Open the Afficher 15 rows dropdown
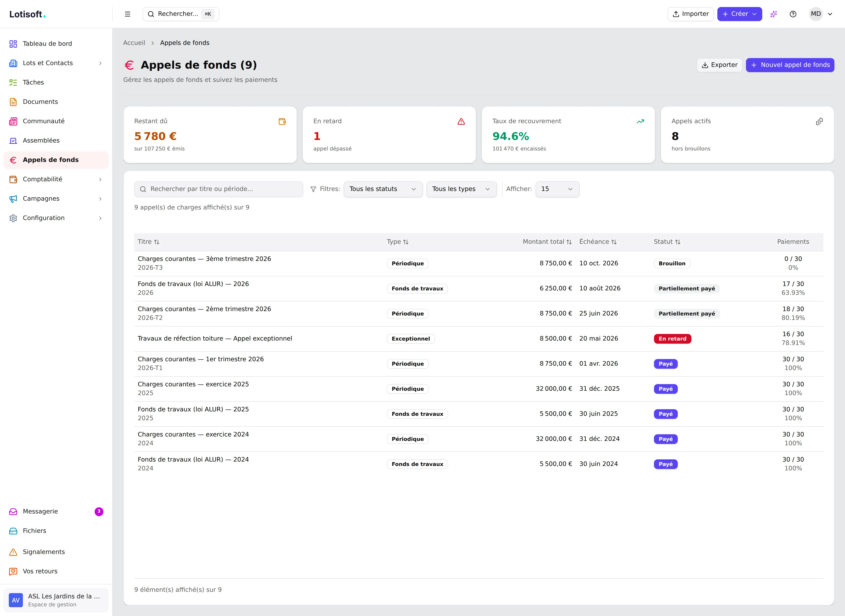Screen dimensions: 845x616 point(557,189)
